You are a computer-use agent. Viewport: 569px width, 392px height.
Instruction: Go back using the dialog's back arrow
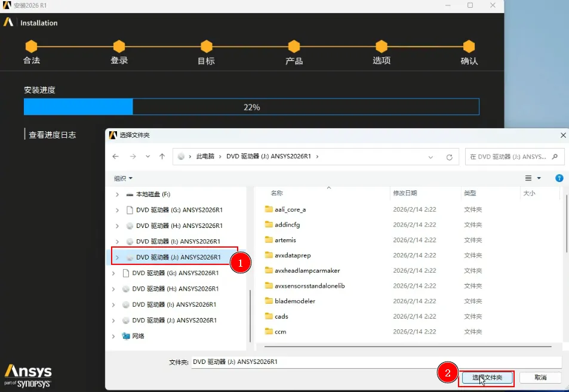pyautogui.click(x=115, y=156)
